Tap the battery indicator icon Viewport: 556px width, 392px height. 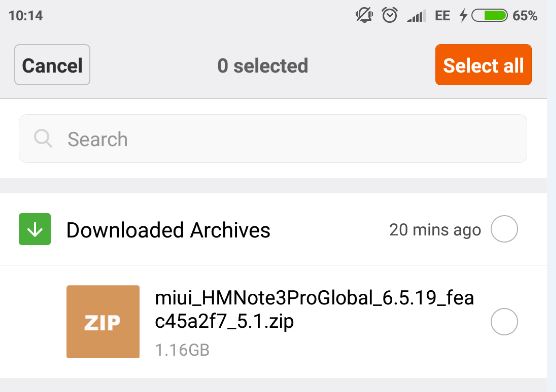click(x=489, y=16)
